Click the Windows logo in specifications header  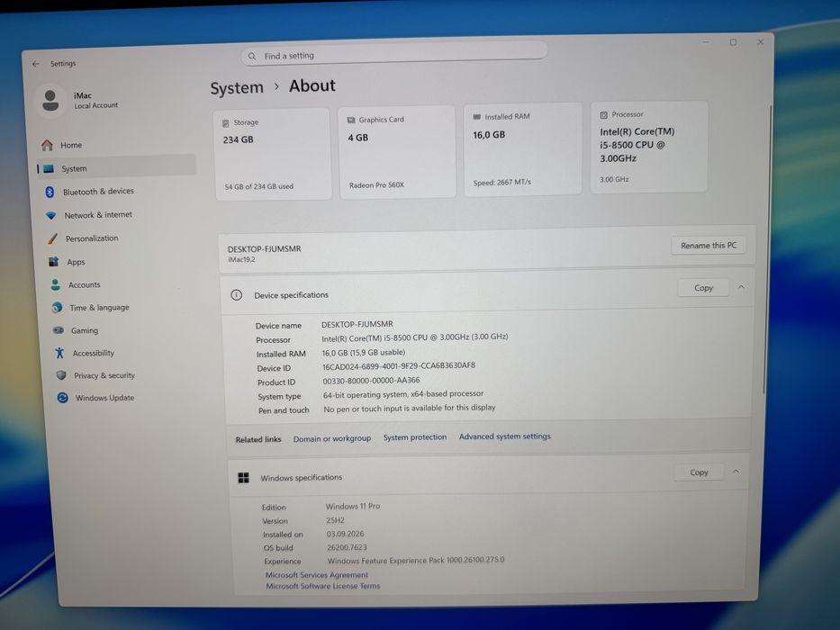243,478
